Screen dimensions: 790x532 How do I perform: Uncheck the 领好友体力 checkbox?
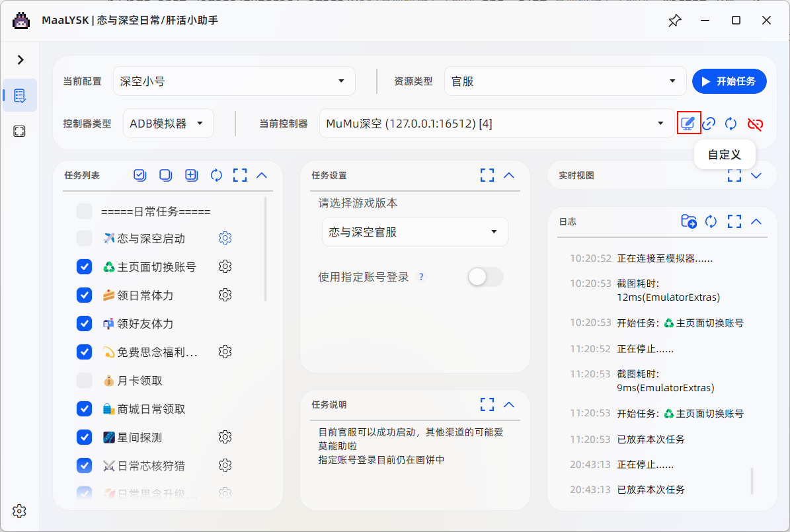(84, 323)
